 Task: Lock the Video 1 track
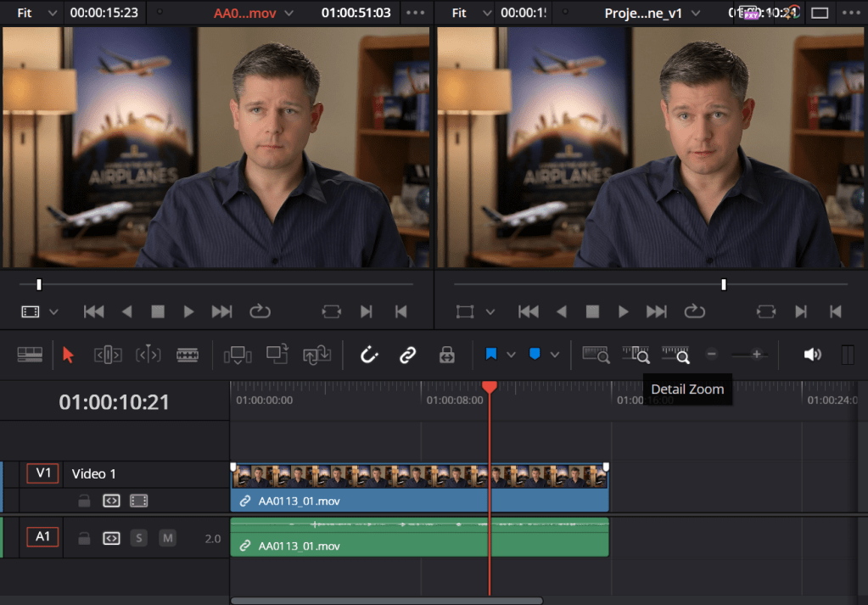[x=84, y=501]
